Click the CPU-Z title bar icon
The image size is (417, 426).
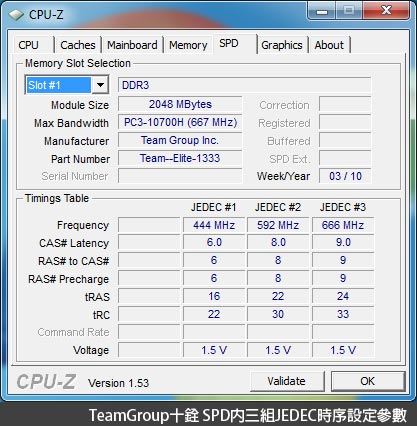[x=16, y=14]
